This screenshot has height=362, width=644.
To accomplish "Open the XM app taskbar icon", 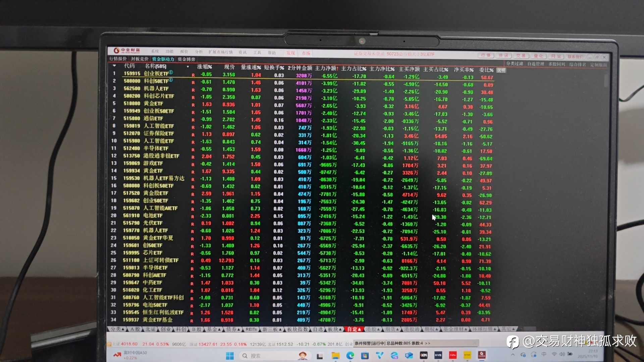I will (x=424, y=355).
